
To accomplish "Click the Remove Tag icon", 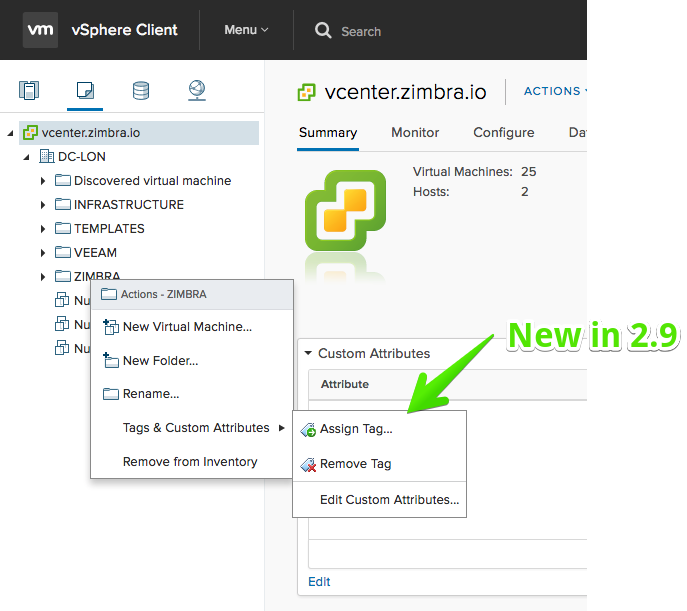I will tap(308, 465).
